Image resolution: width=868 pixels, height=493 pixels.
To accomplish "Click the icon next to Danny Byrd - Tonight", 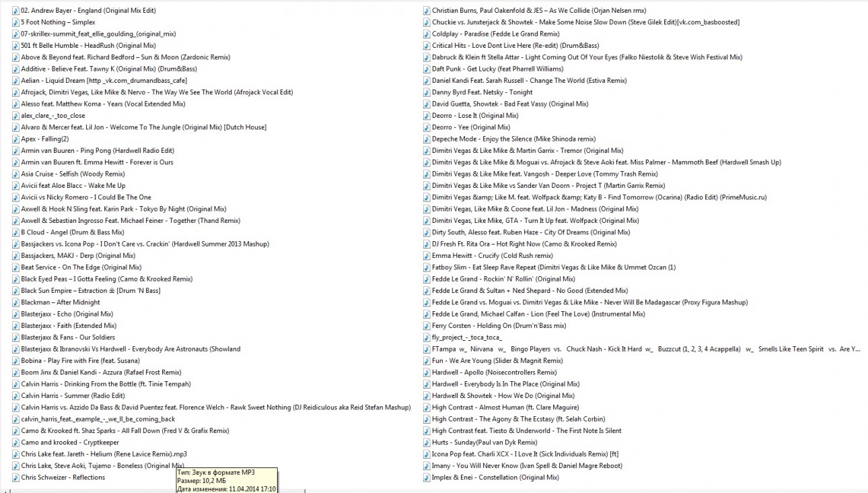I will click(427, 92).
